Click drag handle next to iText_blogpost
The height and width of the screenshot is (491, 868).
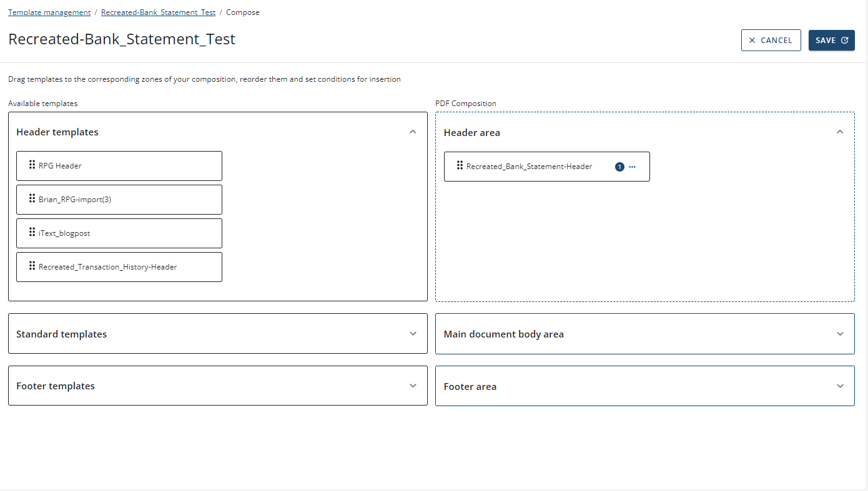coord(32,232)
